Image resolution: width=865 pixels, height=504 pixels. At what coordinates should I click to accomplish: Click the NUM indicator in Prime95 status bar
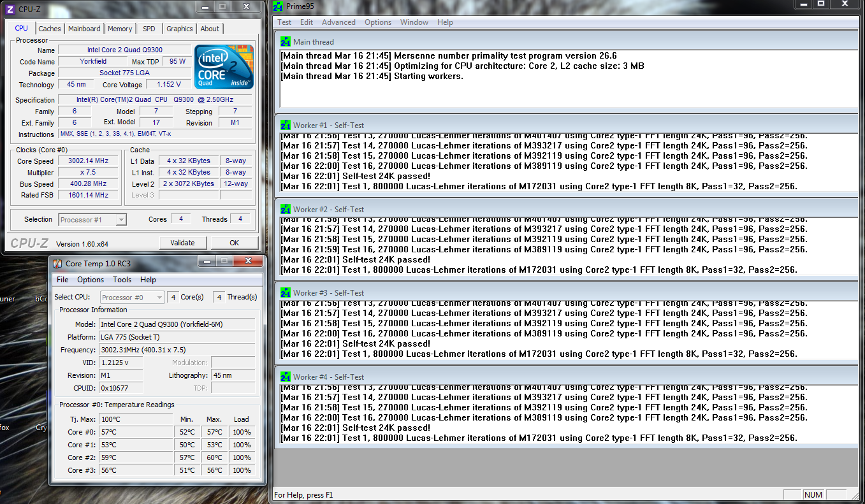point(813,494)
